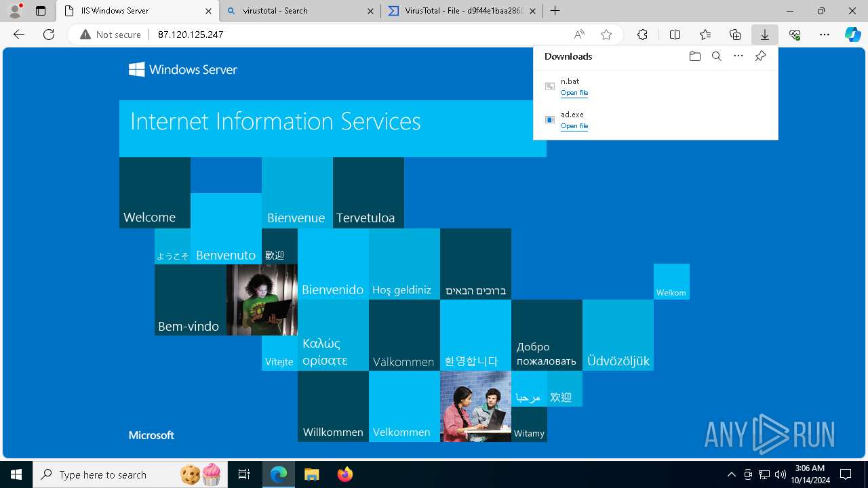The image size is (868, 488).
Task: Click the Not secure site info label
Action: coord(111,35)
